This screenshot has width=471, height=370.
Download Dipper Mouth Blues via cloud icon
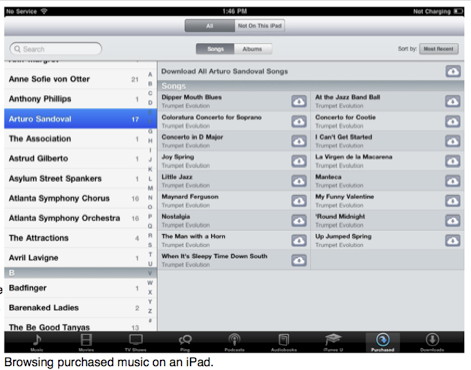click(299, 101)
